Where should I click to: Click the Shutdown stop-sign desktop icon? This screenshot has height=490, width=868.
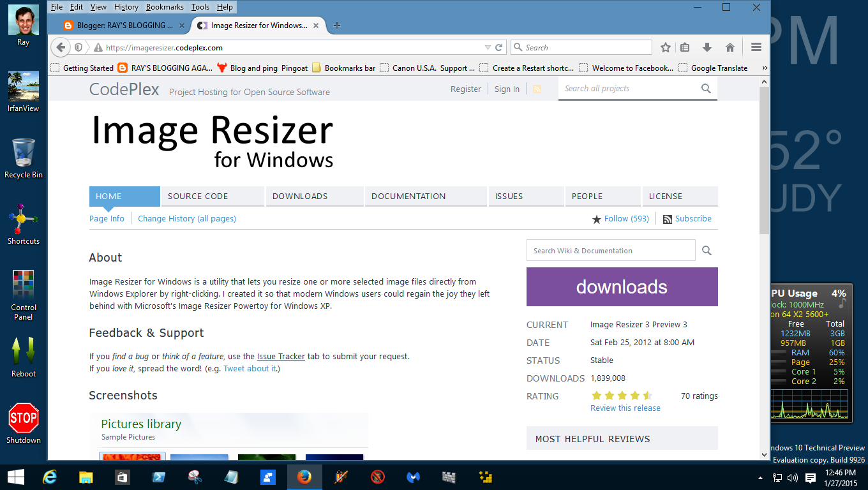point(24,424)
